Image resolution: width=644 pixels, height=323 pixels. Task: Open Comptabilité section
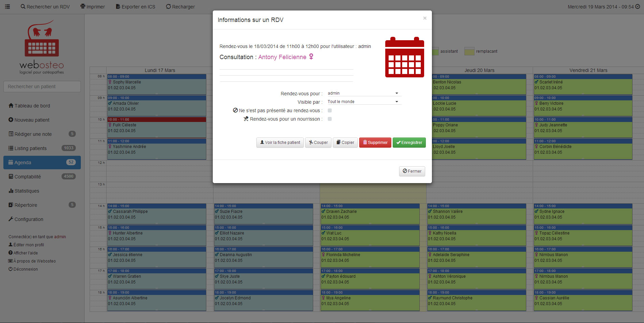[x=42, y=177]
